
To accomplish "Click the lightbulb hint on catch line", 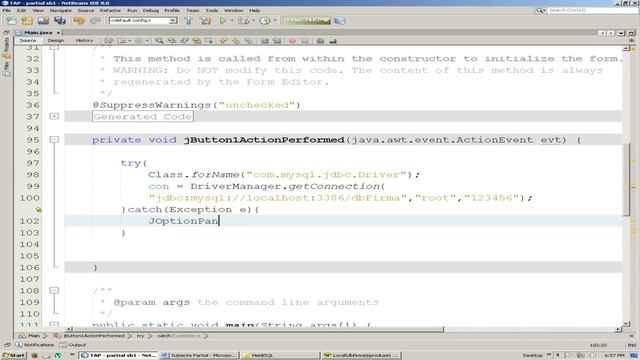I will [x=38, y=210].
